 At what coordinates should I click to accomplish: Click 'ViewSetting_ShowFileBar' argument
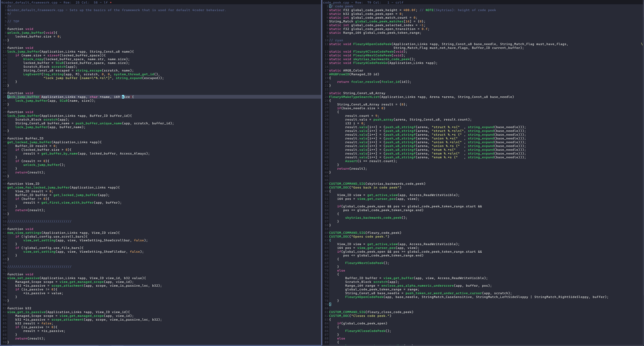click(x=103, y=252)
